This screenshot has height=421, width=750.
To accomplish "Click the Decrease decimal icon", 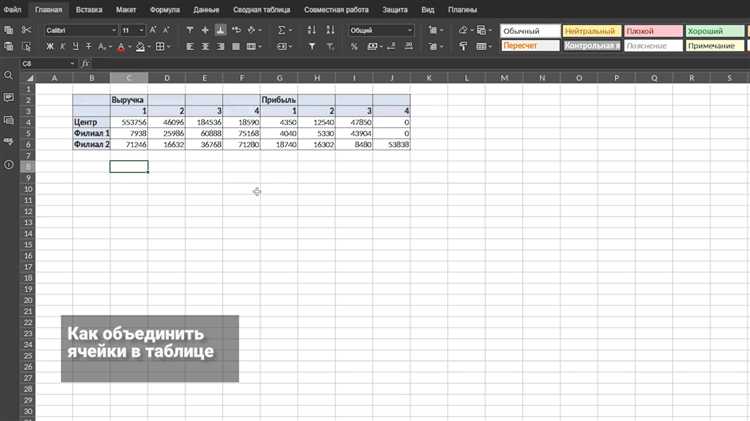I will point(391,46).
